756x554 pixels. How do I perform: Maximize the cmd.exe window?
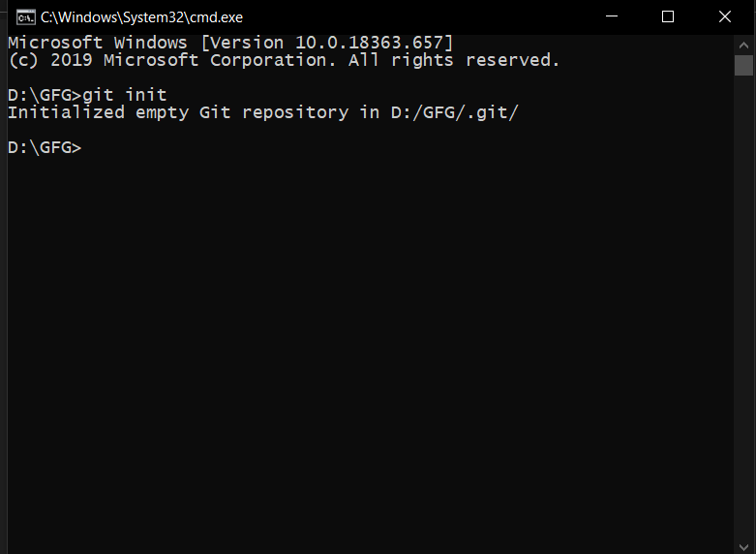[x=667, y=16]
